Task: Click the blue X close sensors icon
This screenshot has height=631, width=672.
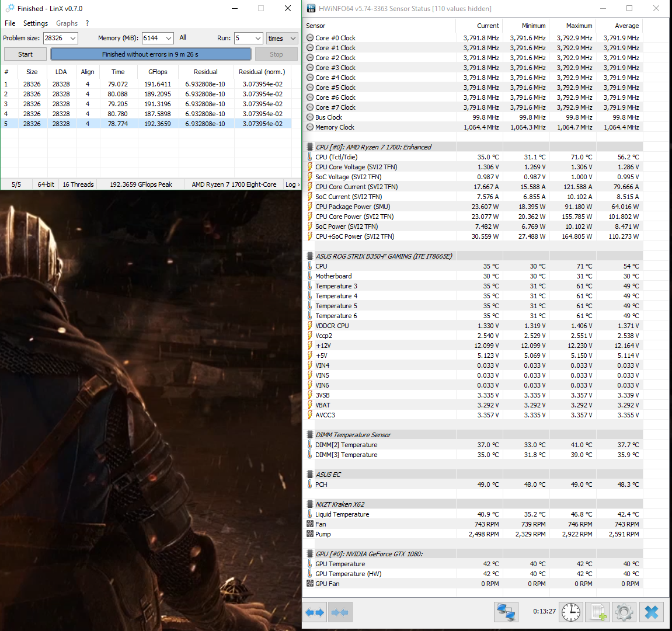Action: pos(652,612)
